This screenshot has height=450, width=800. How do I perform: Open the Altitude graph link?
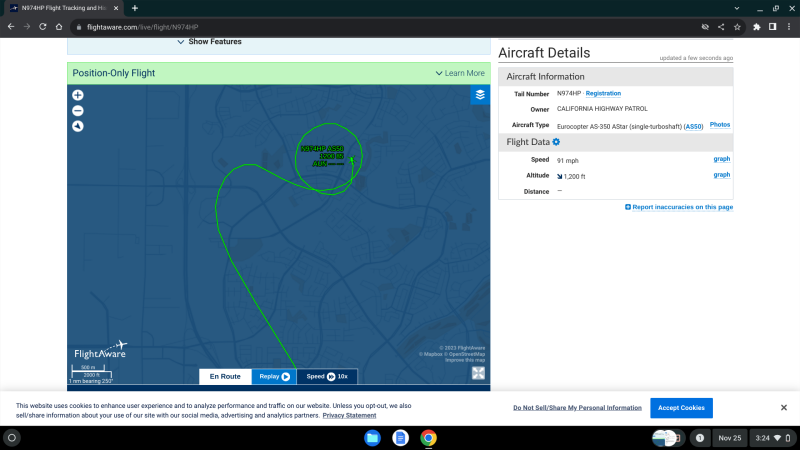click(x=721, y=174)
